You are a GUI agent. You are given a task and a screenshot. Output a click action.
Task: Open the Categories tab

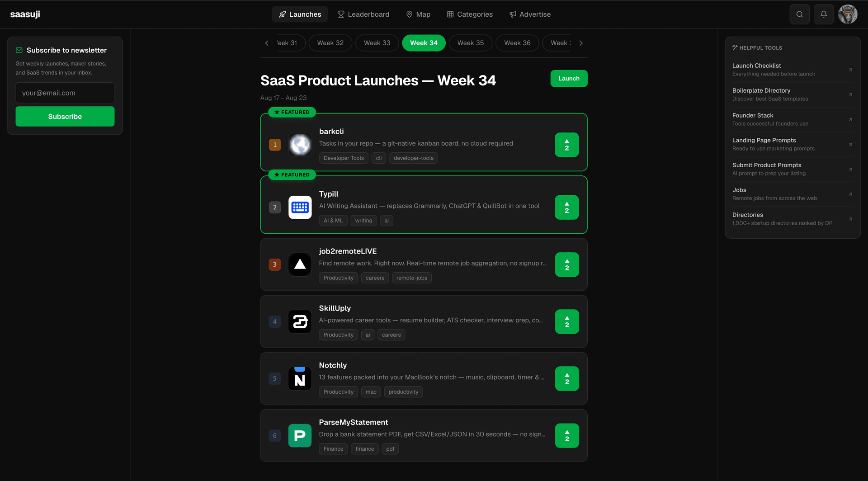[470, 14]
